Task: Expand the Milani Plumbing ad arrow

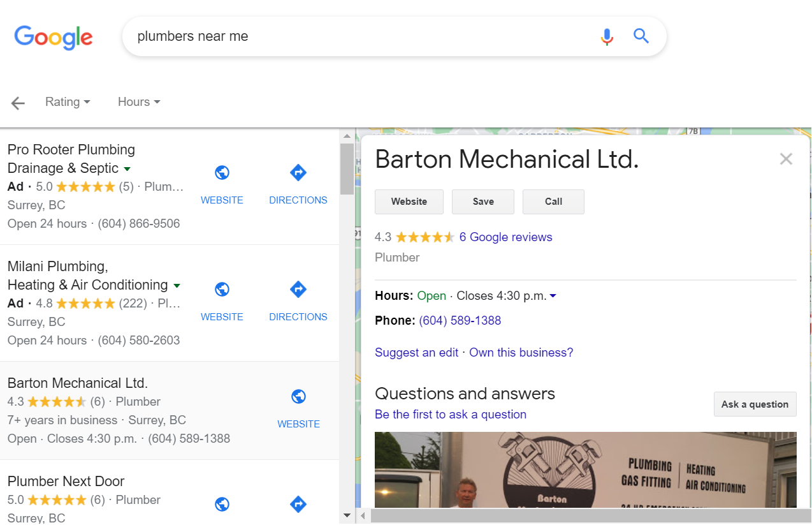Action: (177, 286)
